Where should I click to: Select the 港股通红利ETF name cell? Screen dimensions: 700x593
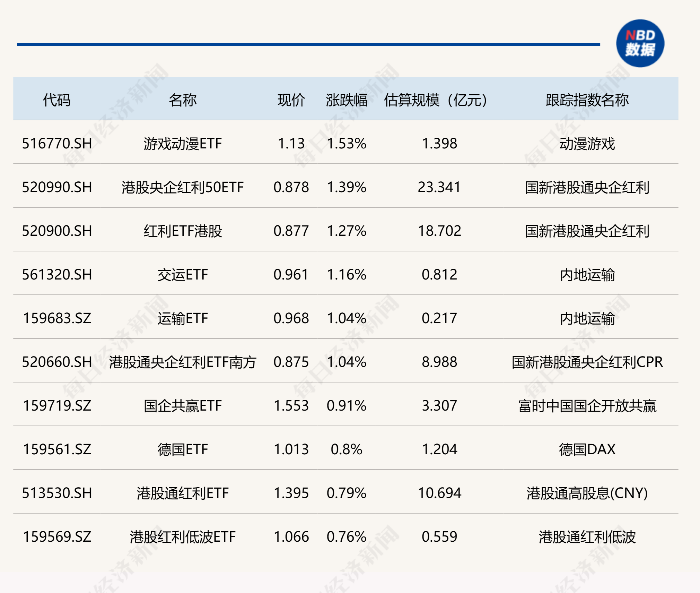(183, 493)
